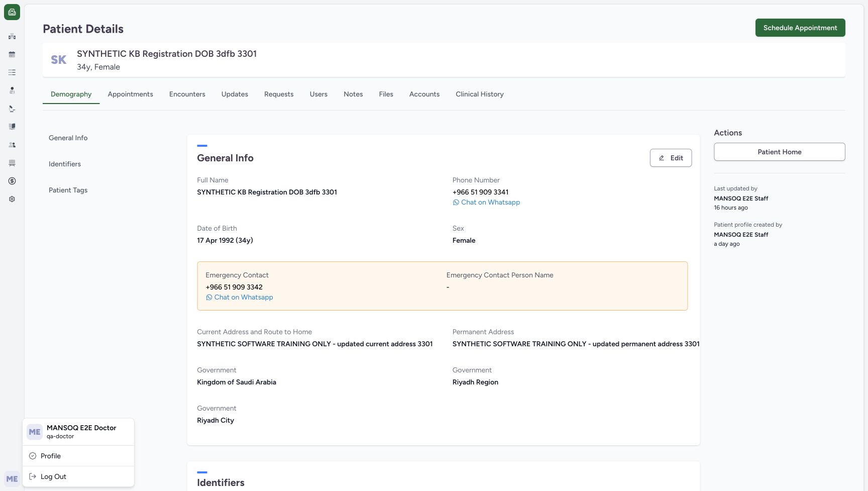The height and width of the screenshot is (491, 868).
Task: Open the Clinical History tab
Action: [x=480, y=94]
